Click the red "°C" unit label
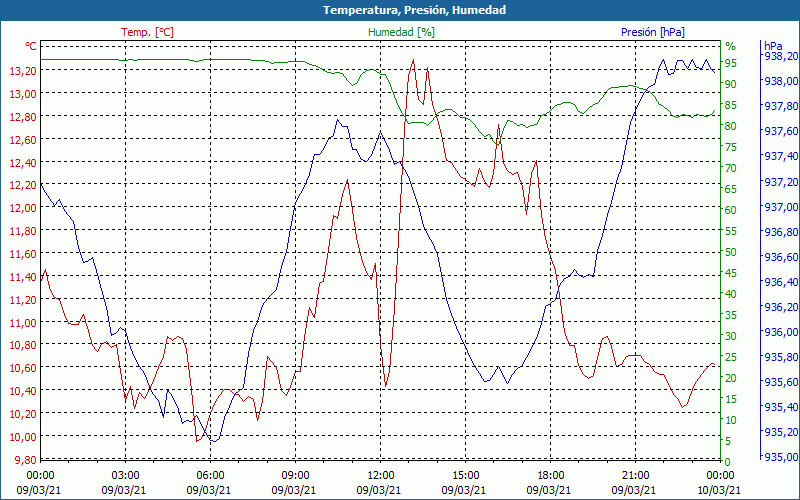Viewport: 800px width, 500px height. (x=31, y=46)
